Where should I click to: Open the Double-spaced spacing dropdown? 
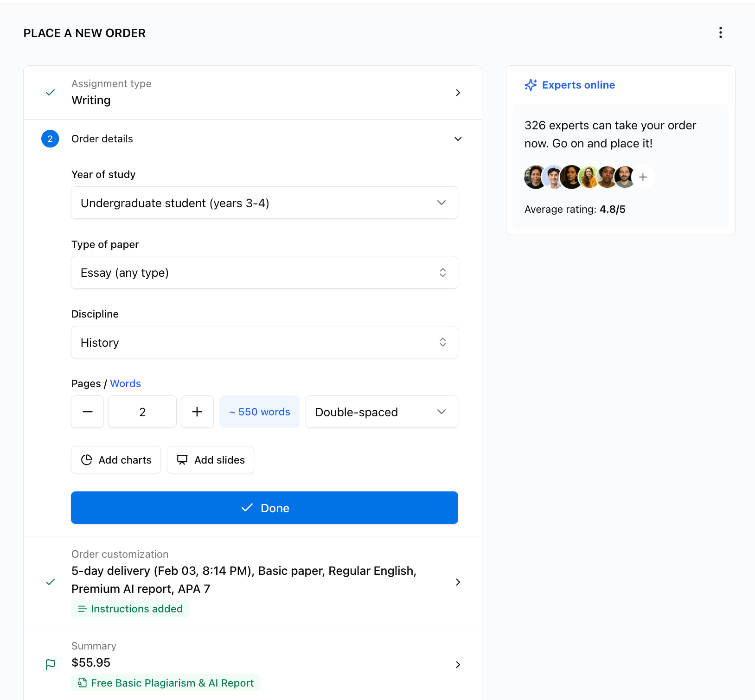(x=381, y=412)
